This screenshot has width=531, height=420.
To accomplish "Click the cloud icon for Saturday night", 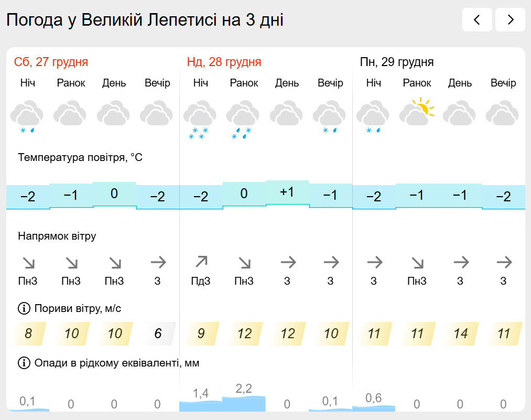I will coord(27,116).
